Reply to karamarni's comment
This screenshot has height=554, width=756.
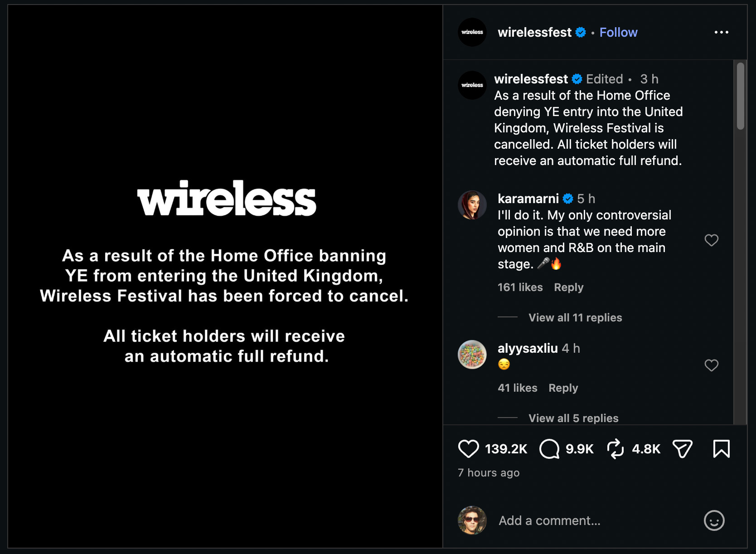[x=568, y=287]
